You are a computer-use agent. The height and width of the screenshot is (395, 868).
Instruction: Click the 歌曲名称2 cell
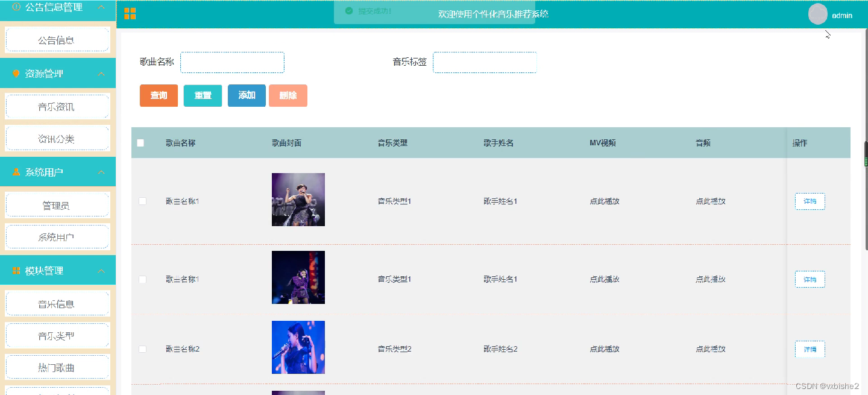click(x=183, y=349)
